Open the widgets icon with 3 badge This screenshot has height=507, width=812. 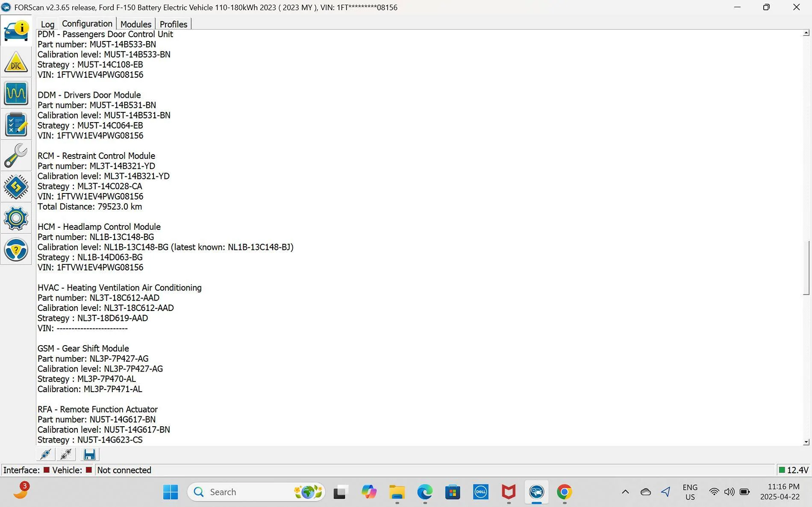click(x=21, y=491)
